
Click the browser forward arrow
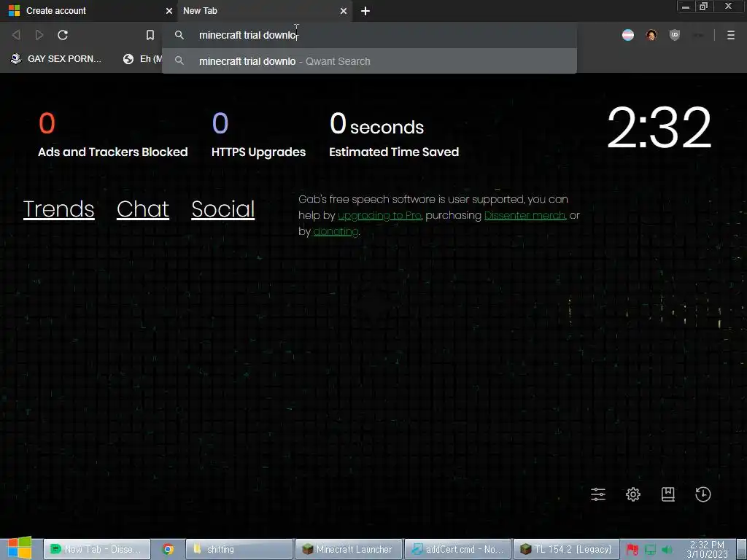tap(39, 35)
